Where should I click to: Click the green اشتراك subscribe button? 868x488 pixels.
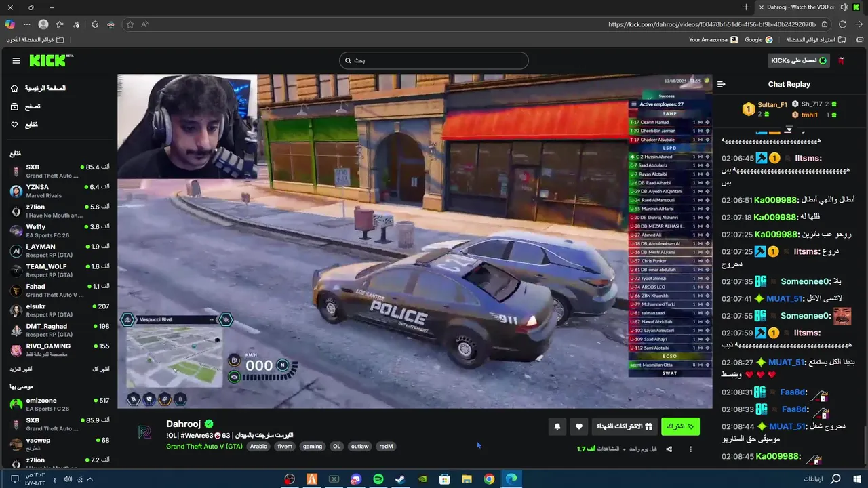[x=680, y=426]
